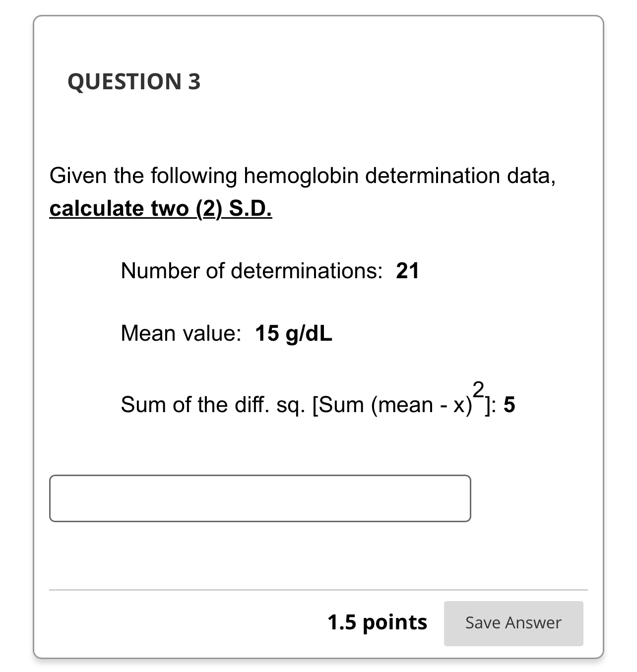The width and height of the screenshot is (637, 672).
Task: Click the horizontal divider above 1.5 points
Action: point(318,589)
